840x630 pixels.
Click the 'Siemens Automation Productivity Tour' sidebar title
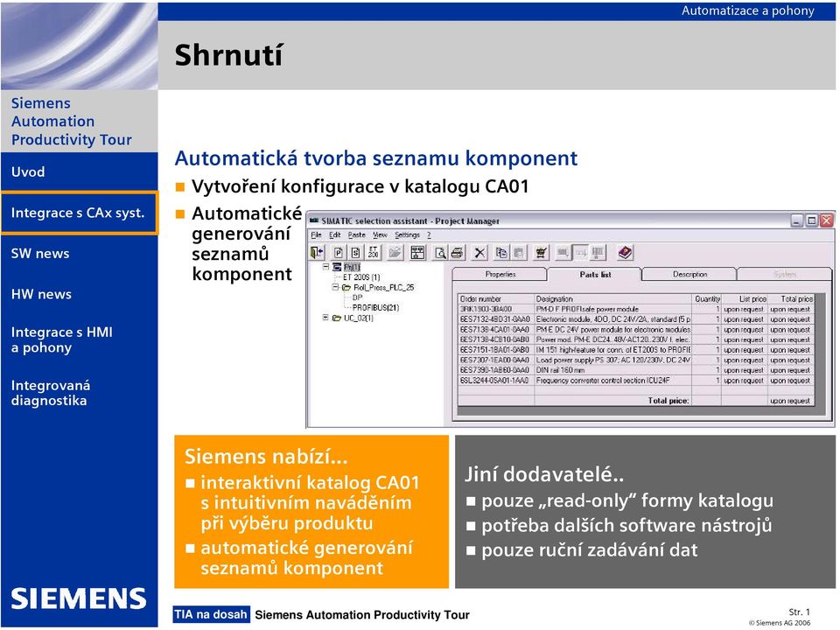71,122
